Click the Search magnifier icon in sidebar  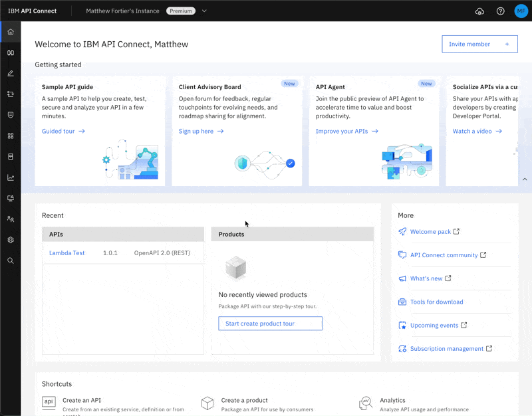click(11, 260)
